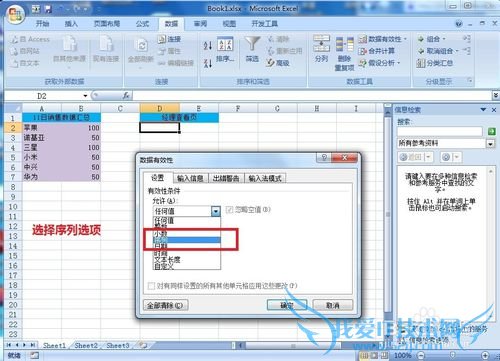Viewport: 500px width, 361px height.
Task: Toggle apply changes to all other cells checkbox
Action: click(151, 286)
